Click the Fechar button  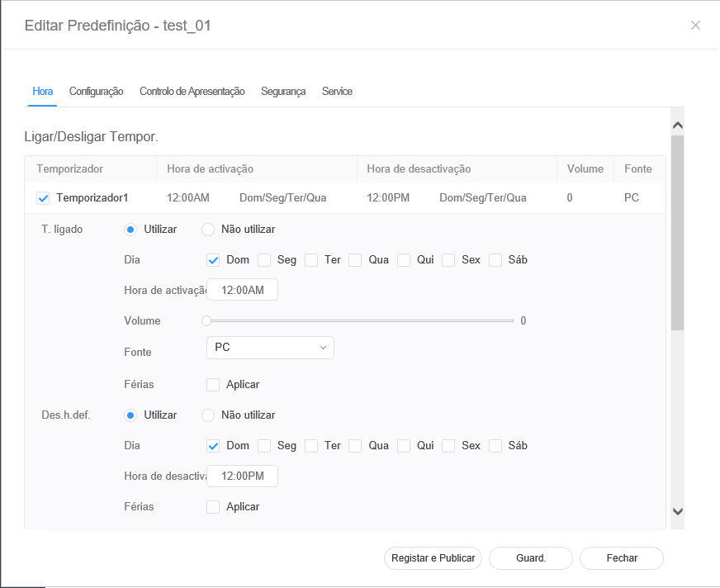pyautogui.click(x=621, y=558)
